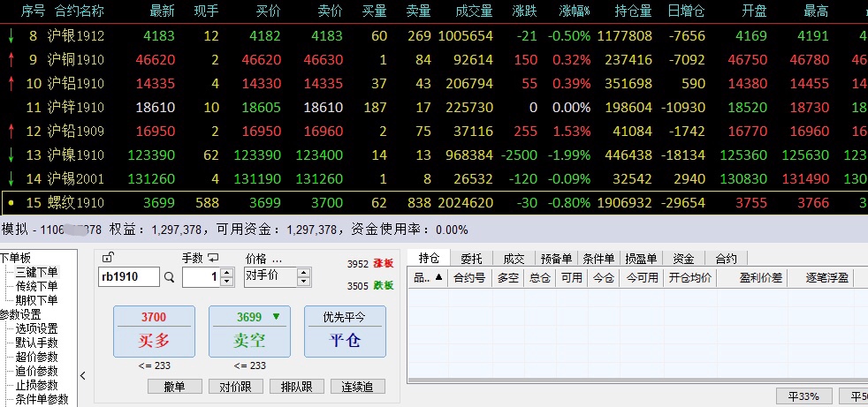Click the positions panel horizontal scrollbar

(637, 381)
